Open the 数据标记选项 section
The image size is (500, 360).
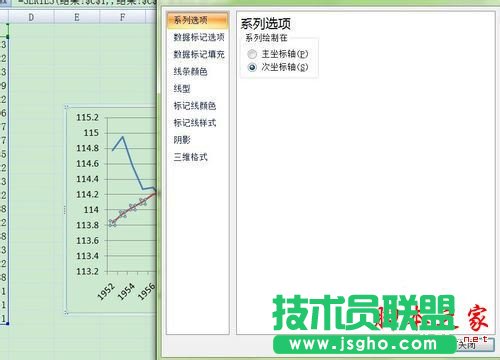(x=199, y=37)
